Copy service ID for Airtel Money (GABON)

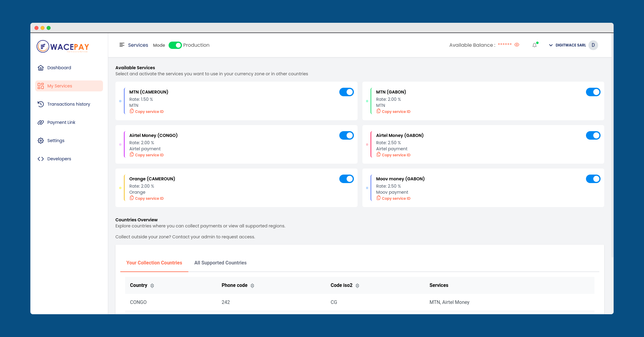click(396, 155)
